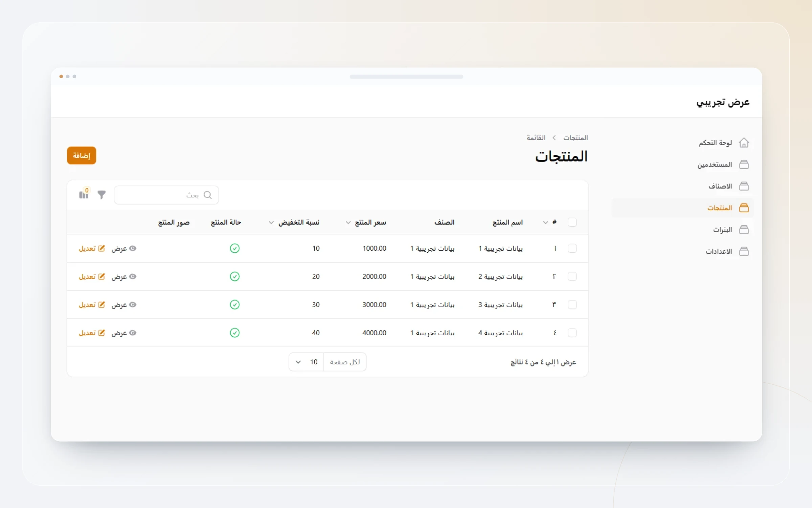Image resolution: width=812 pixels, height=508 pixels.
Task: Check the checkbox for row ٣
Action: coord(572,304)
